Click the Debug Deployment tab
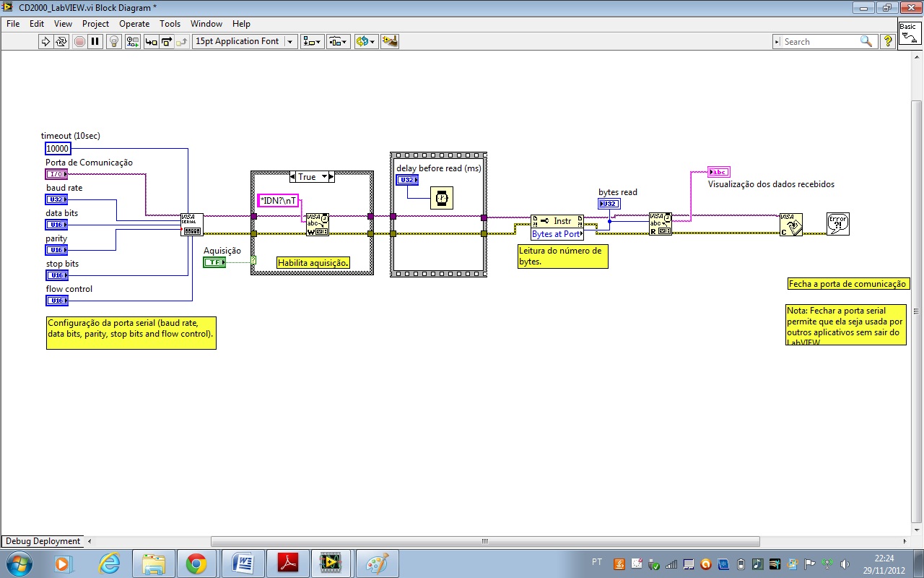Screen dimensions: 924x578 pos(43,541)
